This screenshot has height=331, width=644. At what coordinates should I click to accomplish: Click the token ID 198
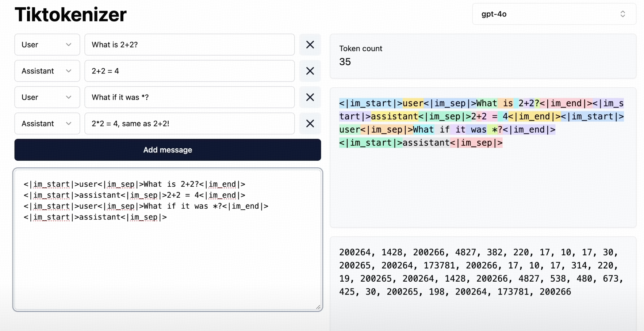[x=437, y=292]
